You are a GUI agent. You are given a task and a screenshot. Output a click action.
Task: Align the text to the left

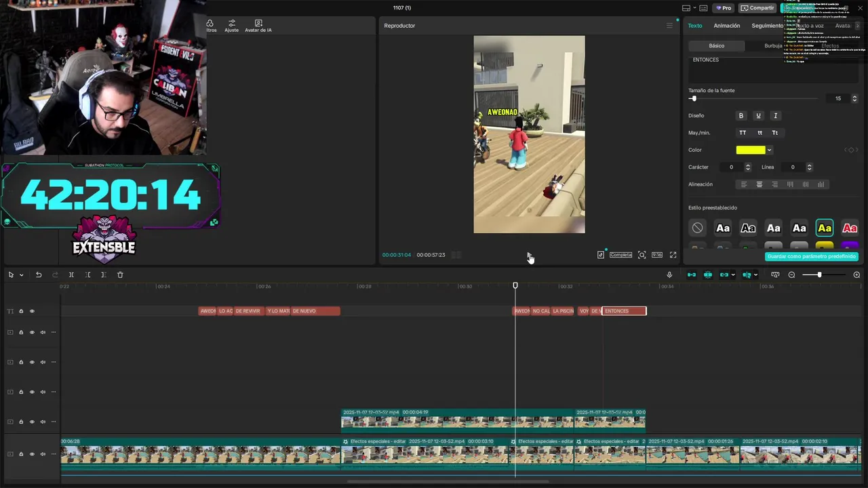pyautogui.click(x=744, y=184)
